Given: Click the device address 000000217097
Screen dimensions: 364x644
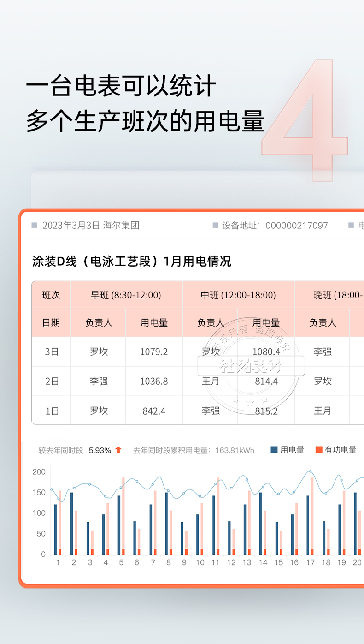Looking at the screenshot, I should pos(290,226).
